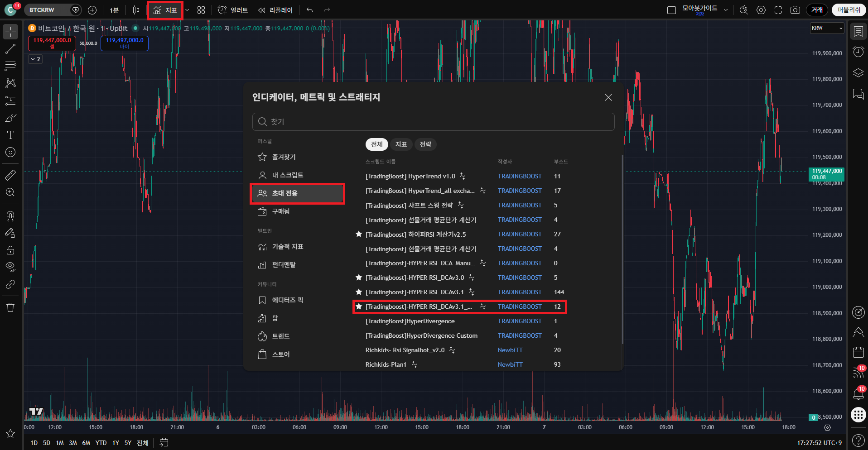Image resolution: width=868 pixels, height=450 pixels.
Task: Toggle the magnet mode
Action: [10, 216]
